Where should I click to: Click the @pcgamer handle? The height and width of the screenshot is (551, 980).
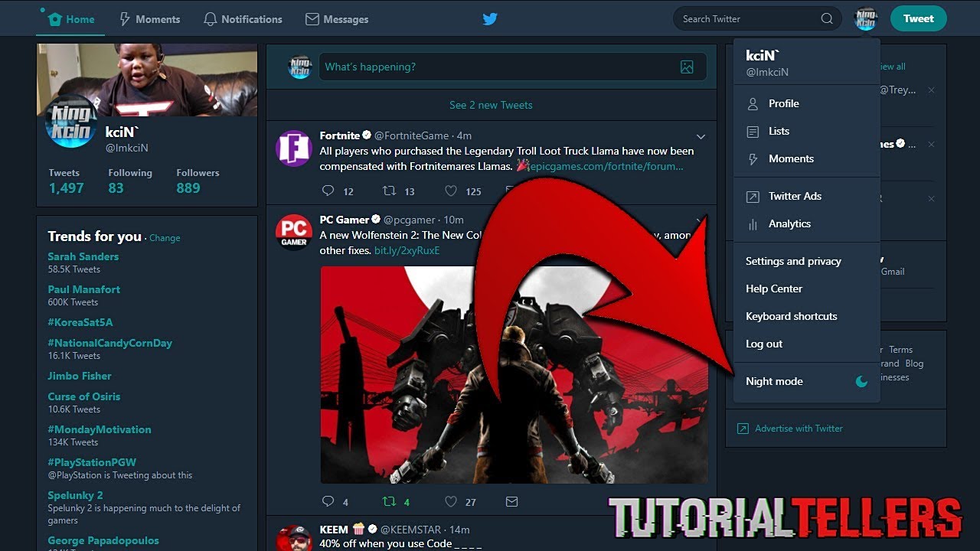(x=410, y=220)
